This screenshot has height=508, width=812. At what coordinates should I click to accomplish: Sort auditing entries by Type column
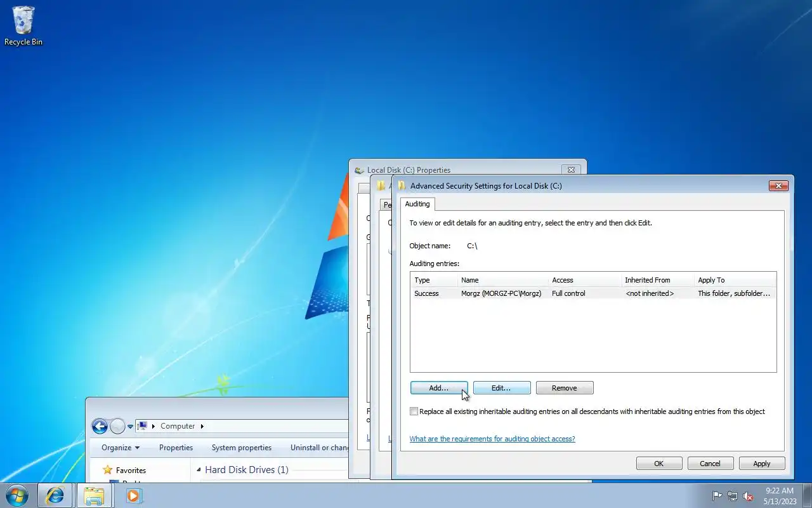pyautogui.click(x=434, y=280)
